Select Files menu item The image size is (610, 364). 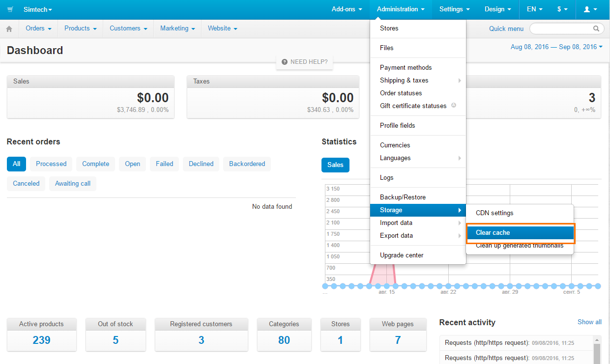click(x=418, y=48)
